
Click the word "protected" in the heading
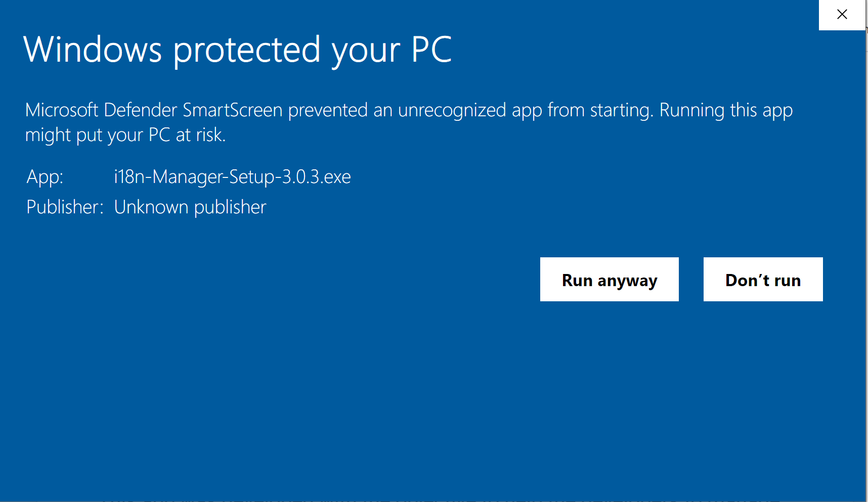tap(247, 50)
